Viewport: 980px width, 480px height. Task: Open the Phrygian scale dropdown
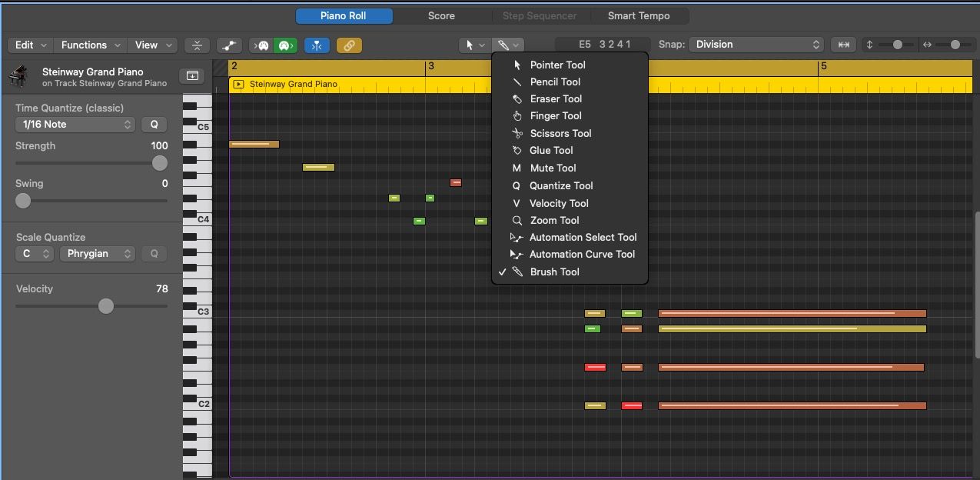pos(97,253)
